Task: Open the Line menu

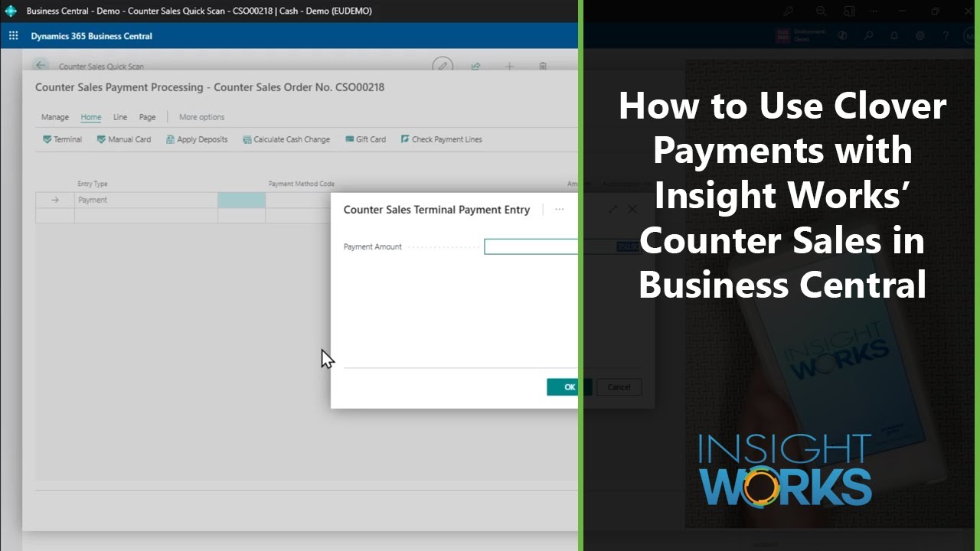Action: (120, 117)
